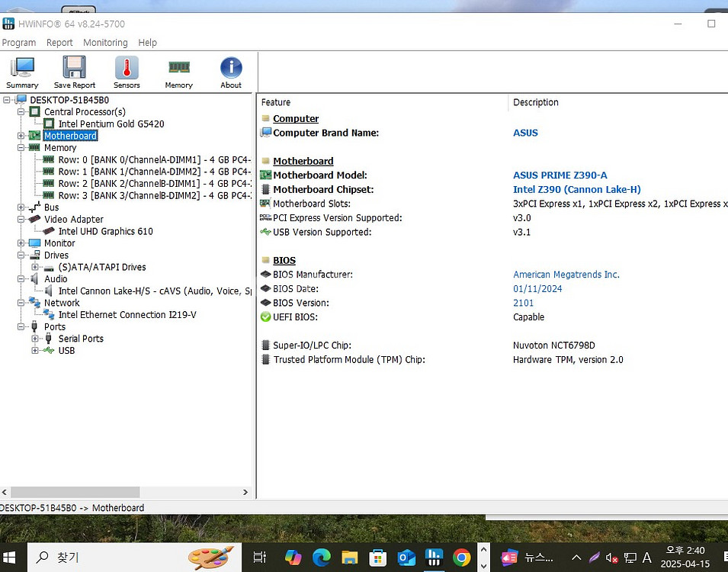Click the HWiNFO taskbar icon
This screenshot has height=572, width=728.
coord(434,558)
